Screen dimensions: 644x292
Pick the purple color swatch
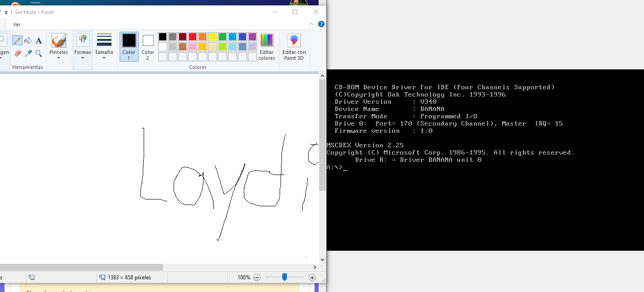(252, 37)
